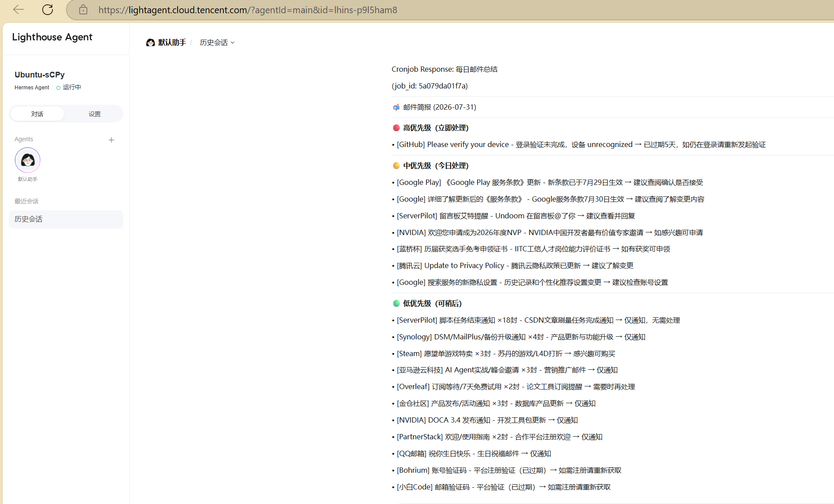Switch to the 对话 tab
This screenshot has width=834, height=504.
tap(37, 114)
